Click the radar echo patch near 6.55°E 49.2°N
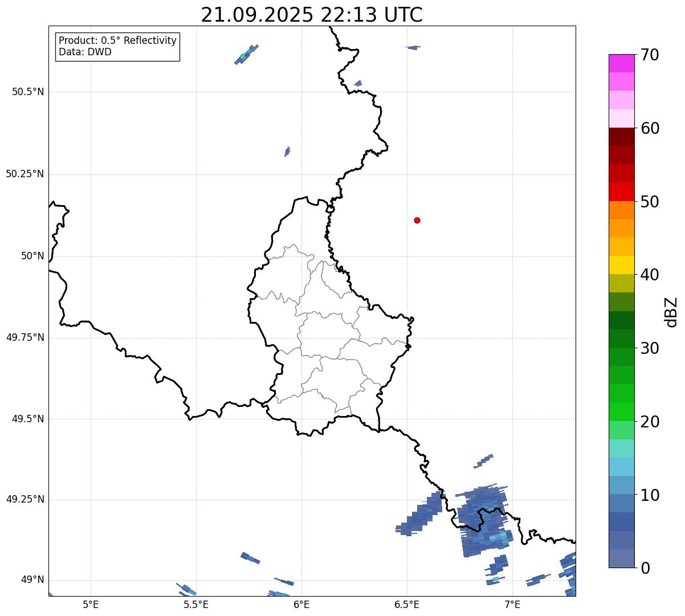Viewport: 685px width, 616px height. [x=419, y=515]
